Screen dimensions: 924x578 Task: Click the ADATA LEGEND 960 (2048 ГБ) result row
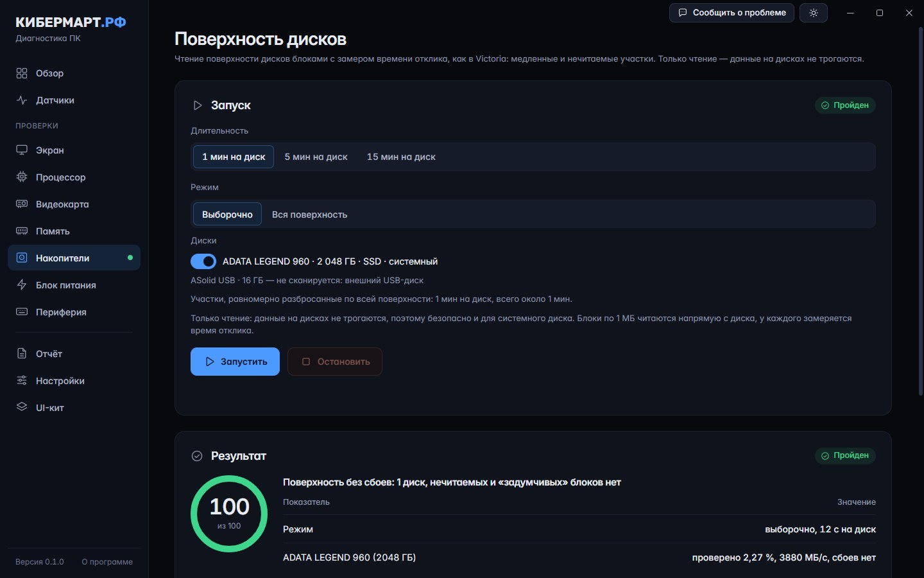tap(579, 557)
